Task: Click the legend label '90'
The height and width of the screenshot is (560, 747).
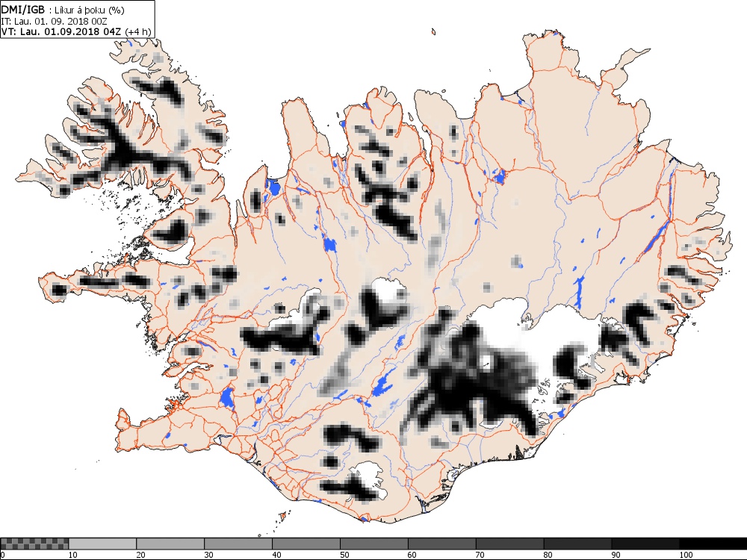Action: (616, 555)
